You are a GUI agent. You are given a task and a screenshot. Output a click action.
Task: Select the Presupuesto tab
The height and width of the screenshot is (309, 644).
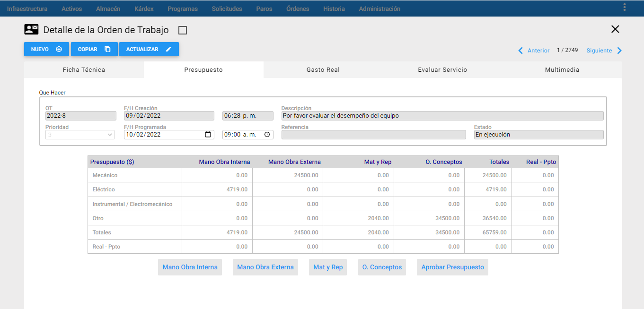coord(203,69)
